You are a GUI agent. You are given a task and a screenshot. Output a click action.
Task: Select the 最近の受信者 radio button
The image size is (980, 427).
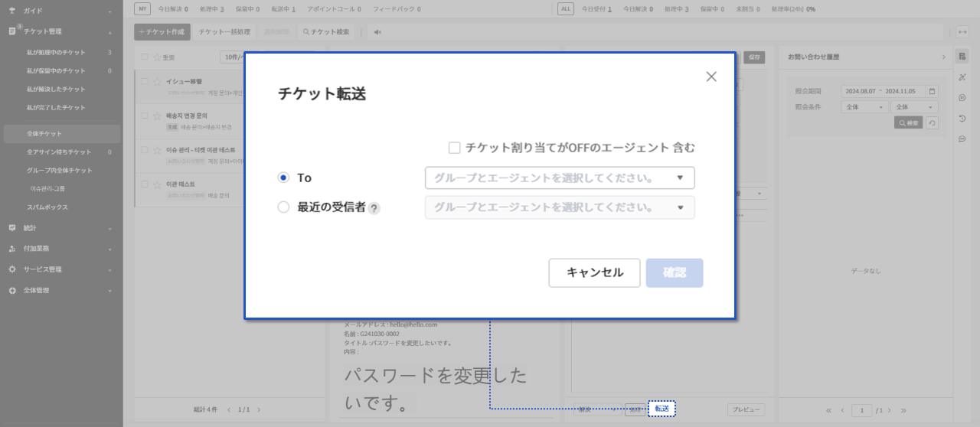point(283,207)
